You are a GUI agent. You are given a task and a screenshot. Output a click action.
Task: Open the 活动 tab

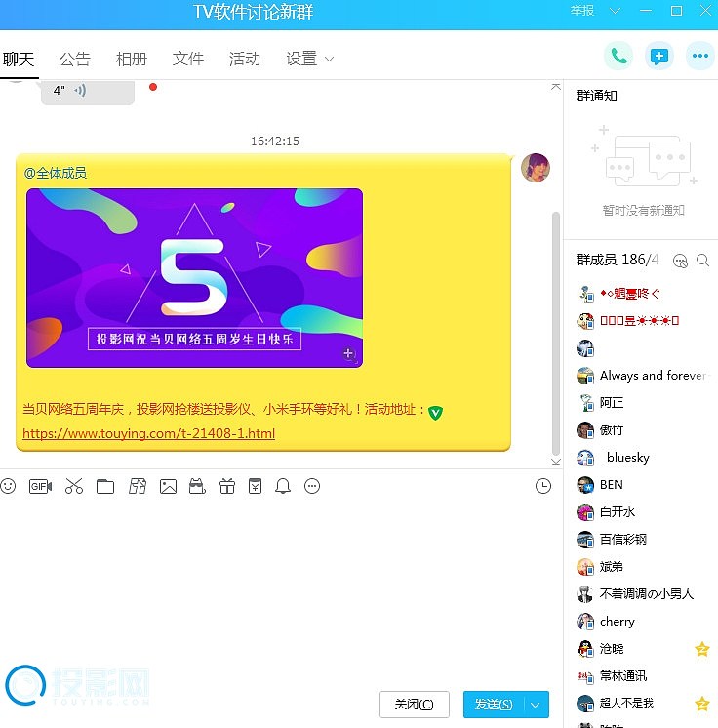[x=245, y=59]
